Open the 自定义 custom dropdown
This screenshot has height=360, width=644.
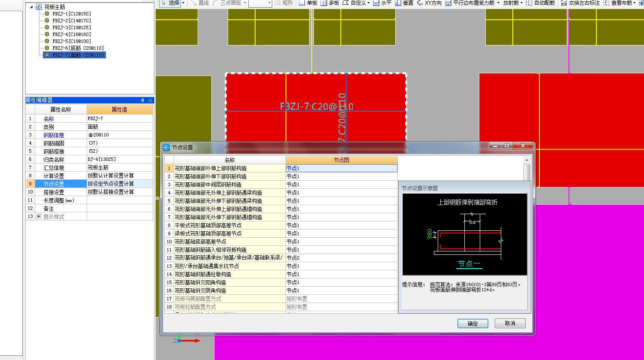tap(356, 3)
